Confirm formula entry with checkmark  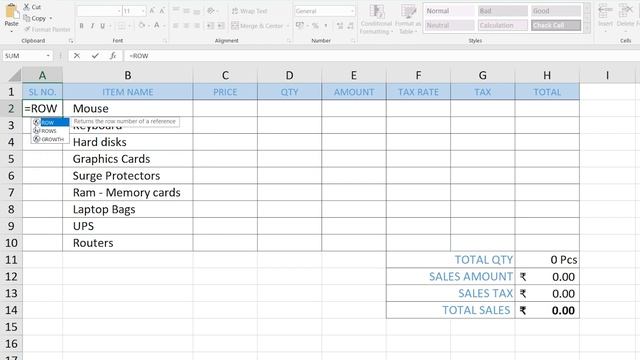pyautogui.click(x=95, y=56)
